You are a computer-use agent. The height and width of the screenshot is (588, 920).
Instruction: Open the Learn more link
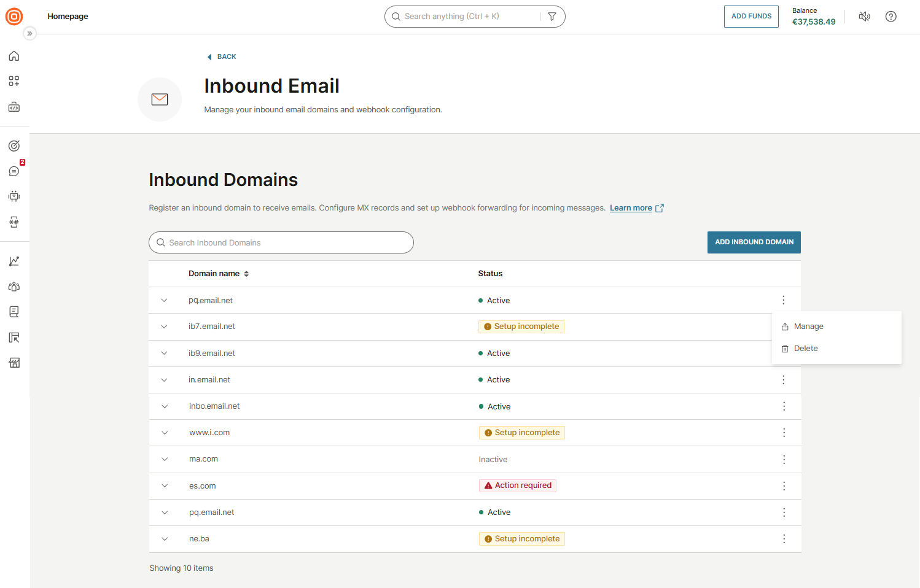[x=631, y=207]
